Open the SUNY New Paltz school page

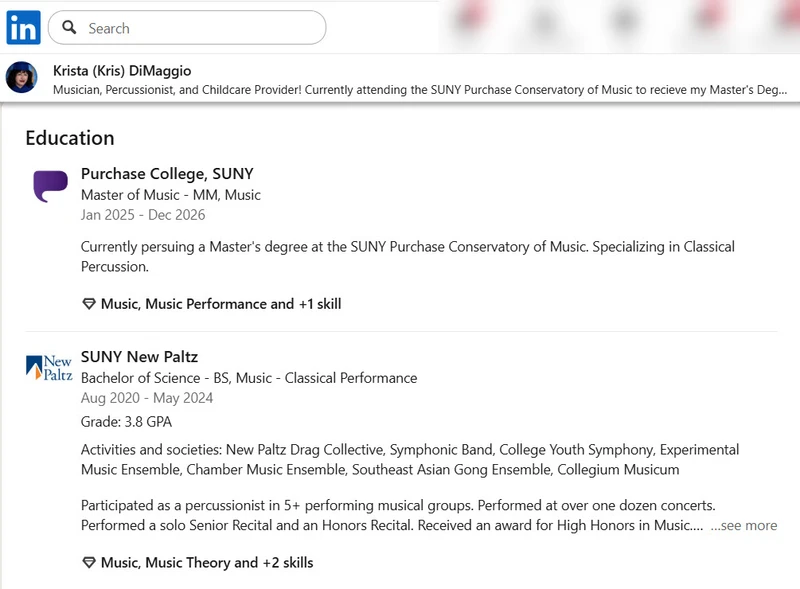click(139, 356)
